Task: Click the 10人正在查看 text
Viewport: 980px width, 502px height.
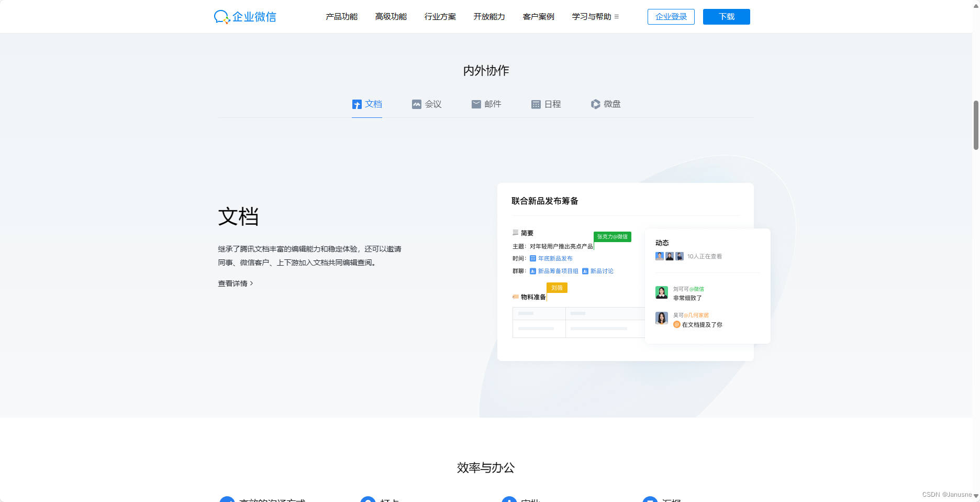Action: tap(705, 256)
